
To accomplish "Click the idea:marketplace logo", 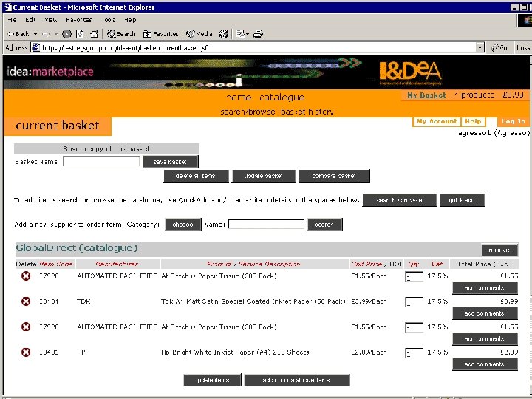I will [50, 72].
